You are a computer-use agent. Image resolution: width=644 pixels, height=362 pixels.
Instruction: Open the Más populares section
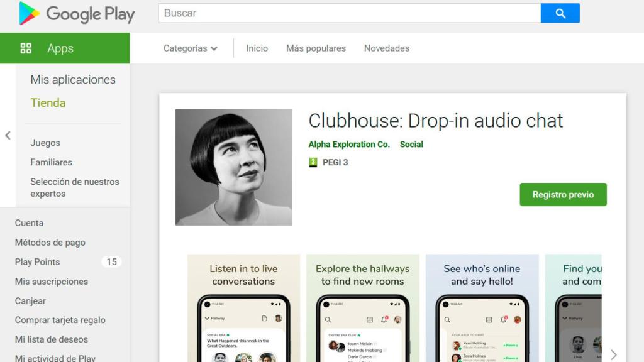point(316,48)
